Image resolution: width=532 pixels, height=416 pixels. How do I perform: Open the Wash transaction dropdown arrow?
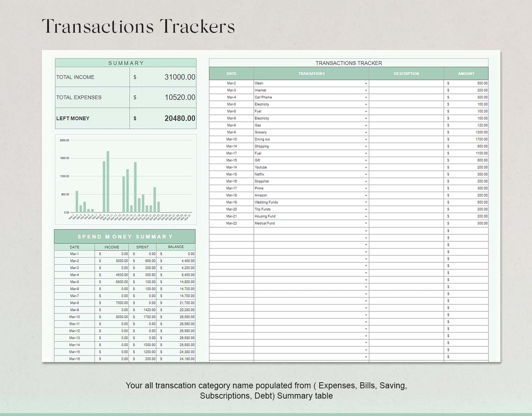[x=366, y=83]
